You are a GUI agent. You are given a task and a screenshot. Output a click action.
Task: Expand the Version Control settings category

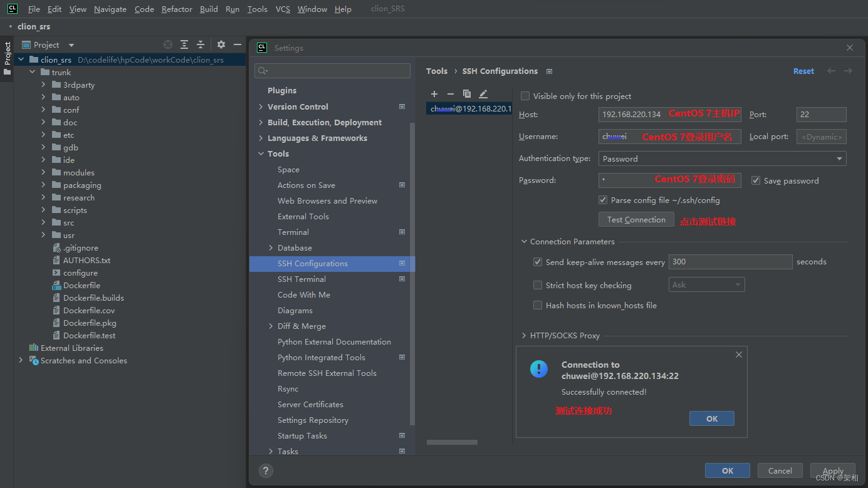(x=261, y=106)
